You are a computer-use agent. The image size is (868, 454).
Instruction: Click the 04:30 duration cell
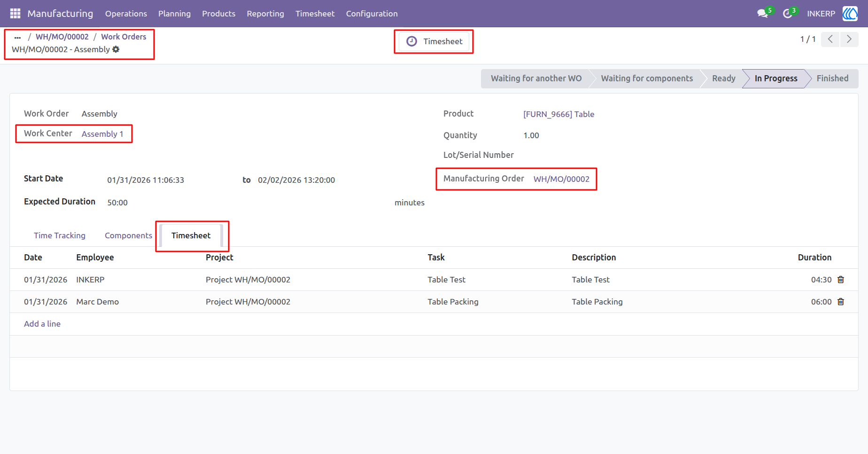point(821,280)
